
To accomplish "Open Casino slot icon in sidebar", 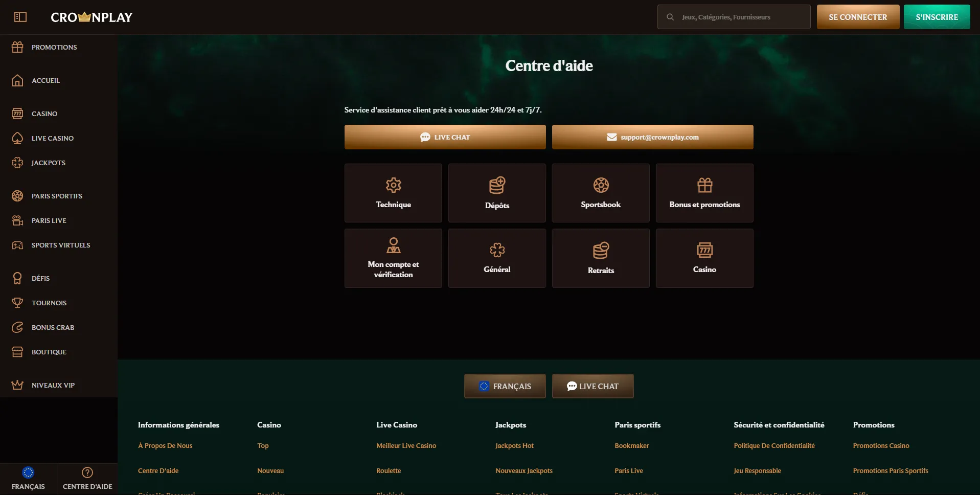I will (17, 114).
